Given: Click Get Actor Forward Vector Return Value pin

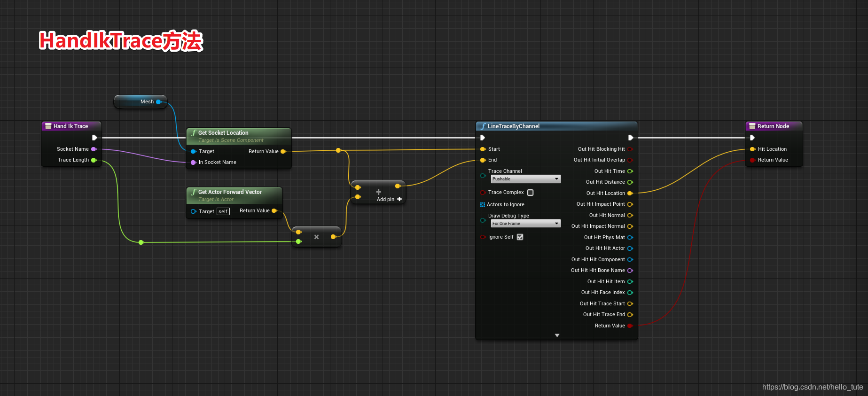Looking at the screenshot, I should pyautogui.click(x=274, y=210).
